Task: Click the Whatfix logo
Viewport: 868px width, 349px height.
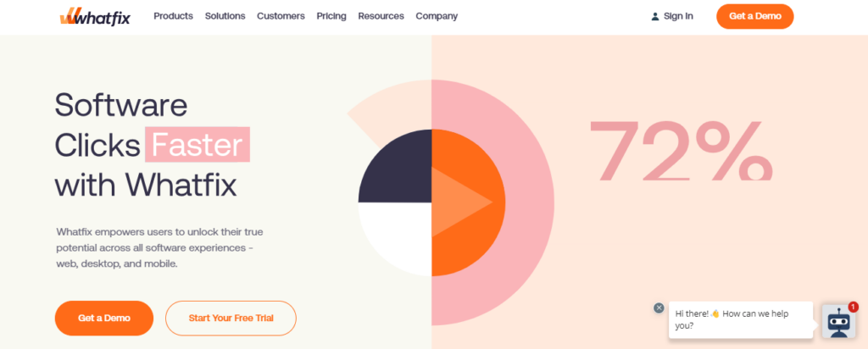Action: pos(94,16)
